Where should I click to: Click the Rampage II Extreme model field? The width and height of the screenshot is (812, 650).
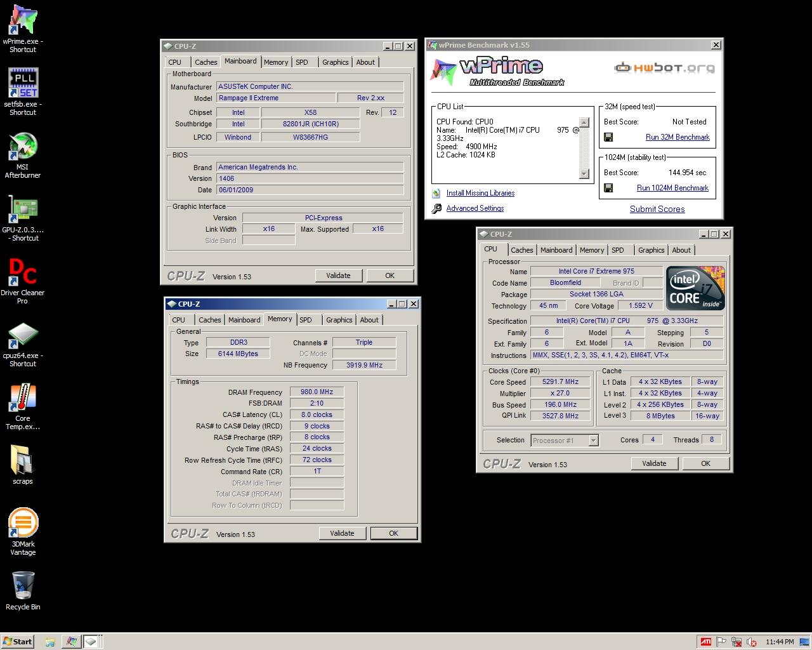pyautogui.click(x=276, y=98)
